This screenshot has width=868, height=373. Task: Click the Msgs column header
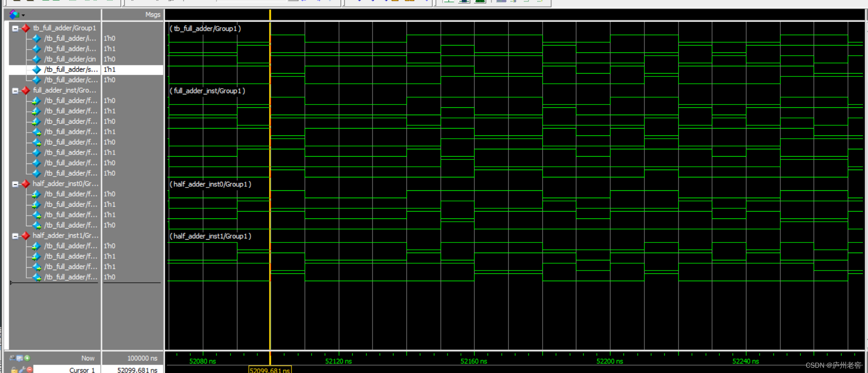tap(152, 14)
